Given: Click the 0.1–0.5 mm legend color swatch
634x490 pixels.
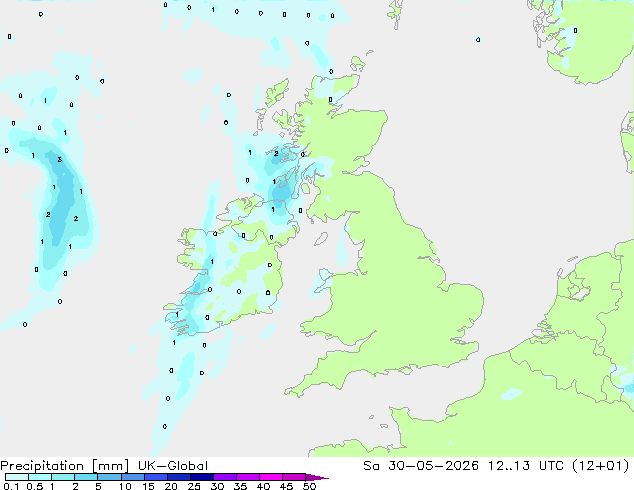Looking at the screenshot, I should click(x=17, y=477).
